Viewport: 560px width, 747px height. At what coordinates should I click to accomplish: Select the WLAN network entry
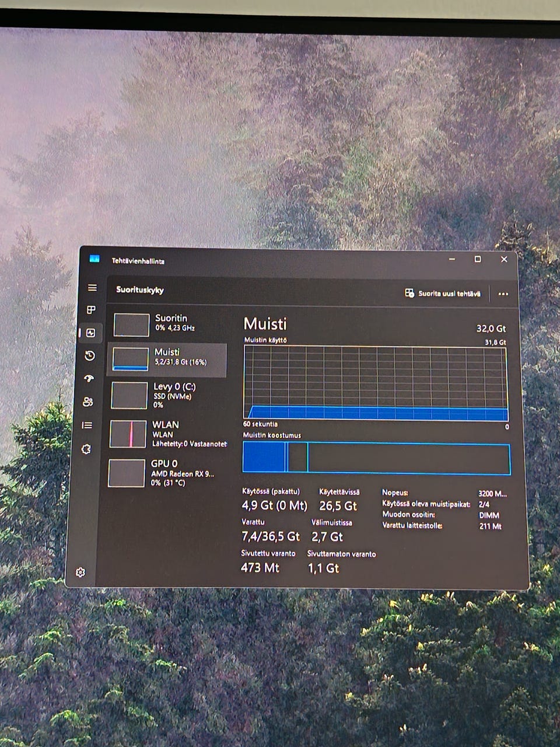click(167, 434)
